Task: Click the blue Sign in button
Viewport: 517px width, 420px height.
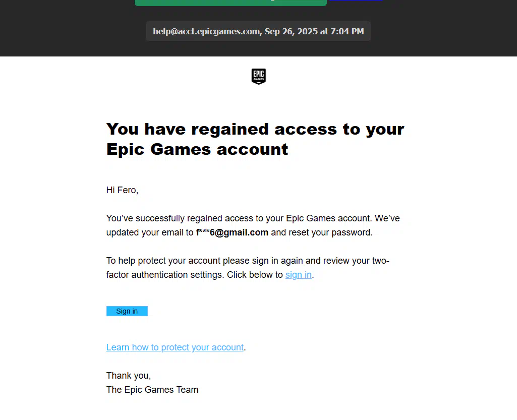Action: 127,311
